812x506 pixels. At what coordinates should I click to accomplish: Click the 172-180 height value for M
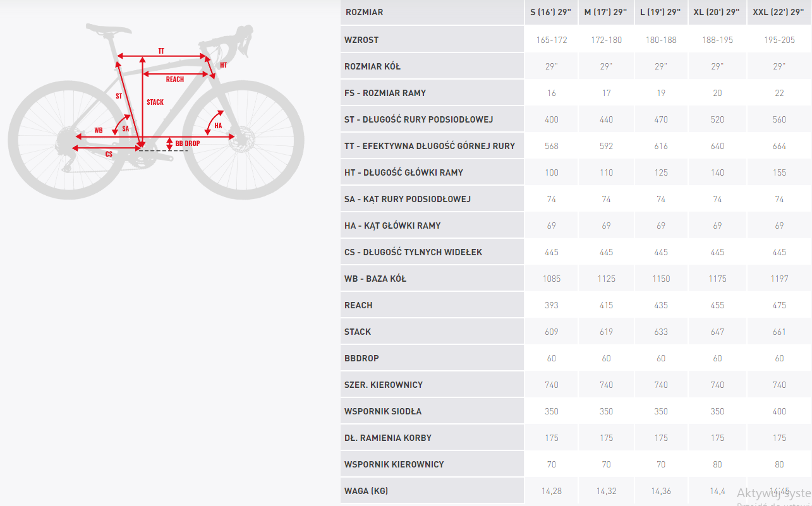[607, 40]
